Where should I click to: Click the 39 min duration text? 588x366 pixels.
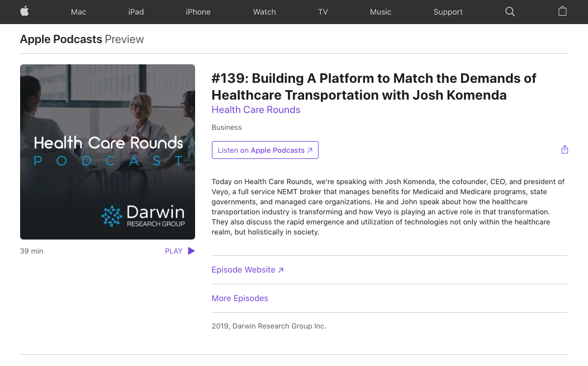click(x=31, y=251)
